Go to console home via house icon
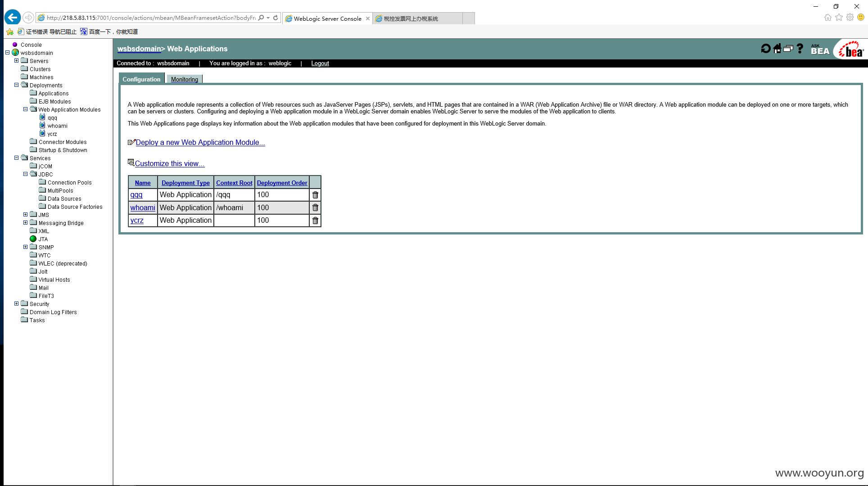The height and width of the screenshot is (486, 868). point(777,49)
